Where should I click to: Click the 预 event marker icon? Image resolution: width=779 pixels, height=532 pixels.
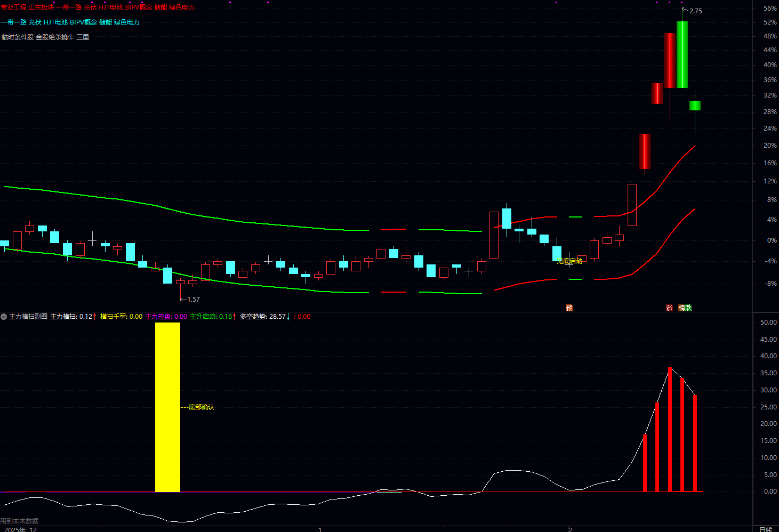pyautogui.click(x=569, y=308)
